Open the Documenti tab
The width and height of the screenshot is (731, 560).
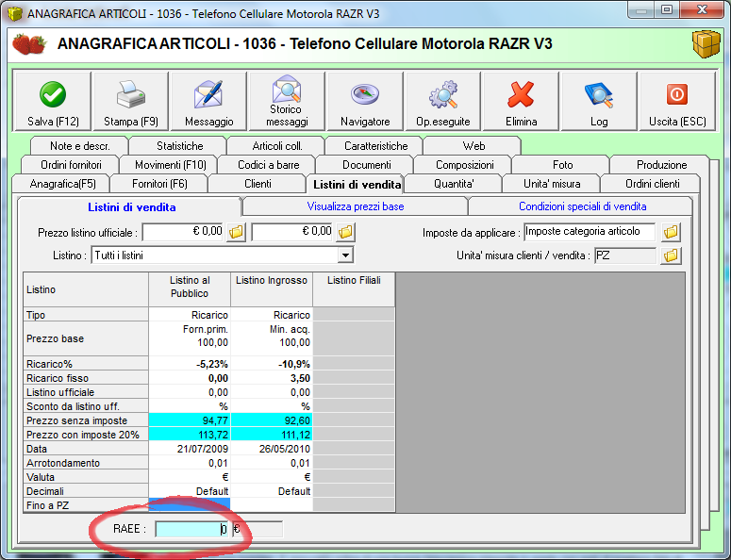coord(366,165)
